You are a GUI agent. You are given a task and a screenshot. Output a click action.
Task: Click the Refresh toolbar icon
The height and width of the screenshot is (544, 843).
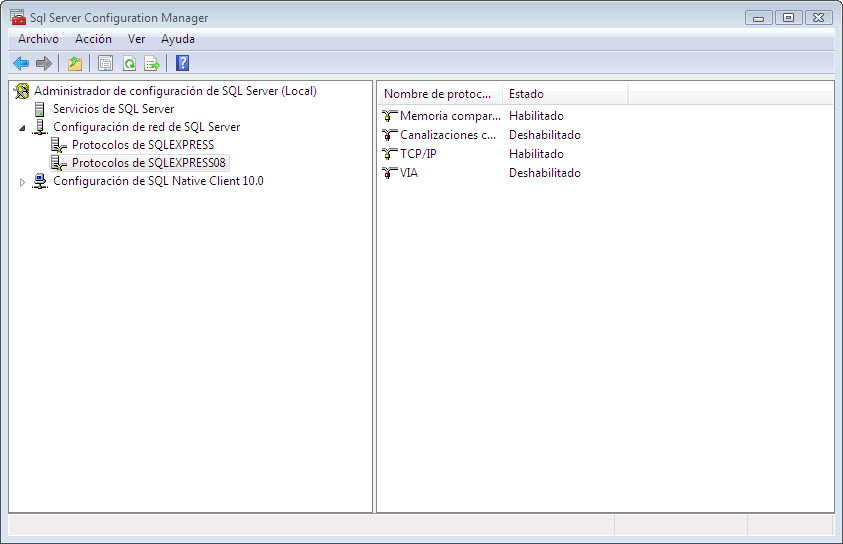pos(129,63)
